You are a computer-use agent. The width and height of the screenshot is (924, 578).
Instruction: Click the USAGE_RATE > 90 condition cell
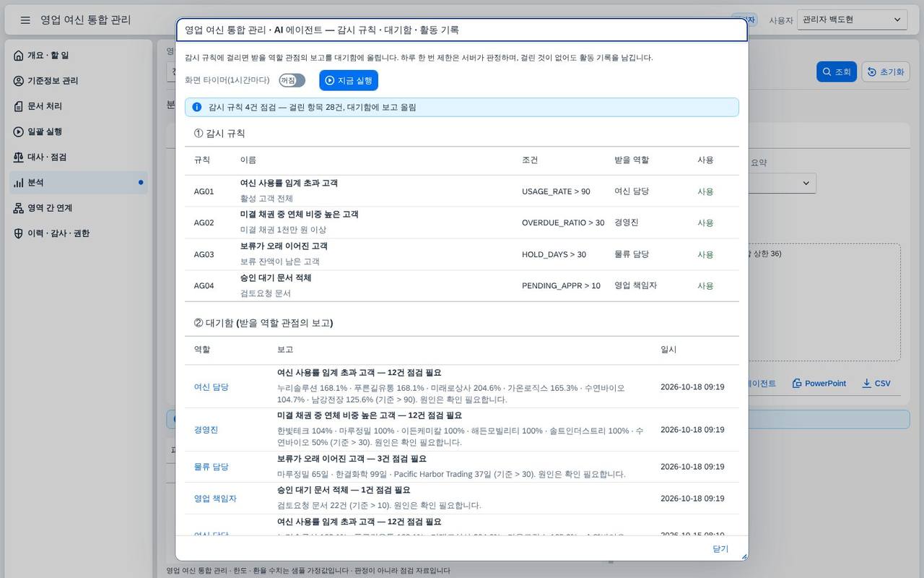tap(556, 191)
